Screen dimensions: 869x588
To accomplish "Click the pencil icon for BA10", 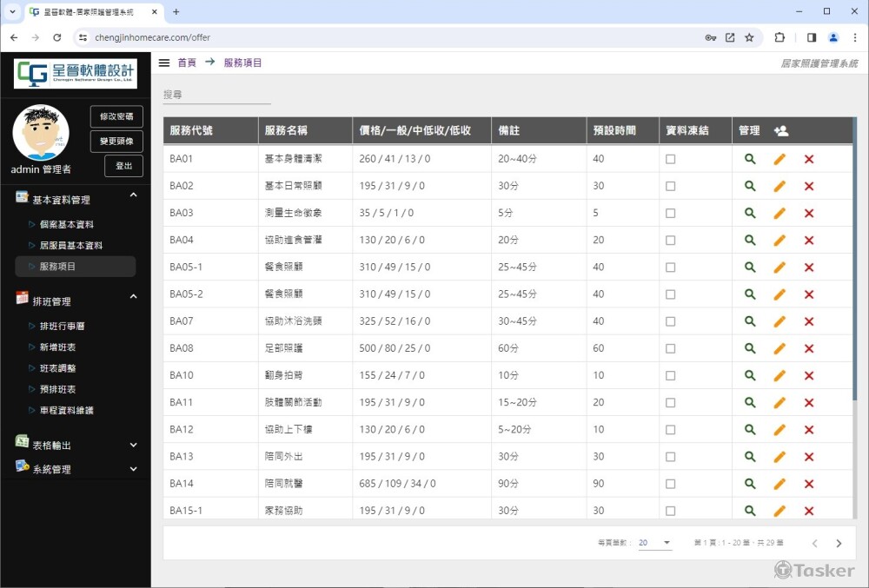I will coord(779,375).
